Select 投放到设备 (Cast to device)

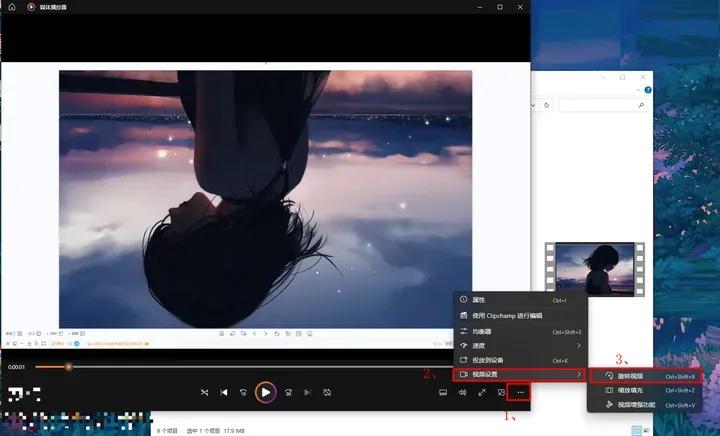520,360
